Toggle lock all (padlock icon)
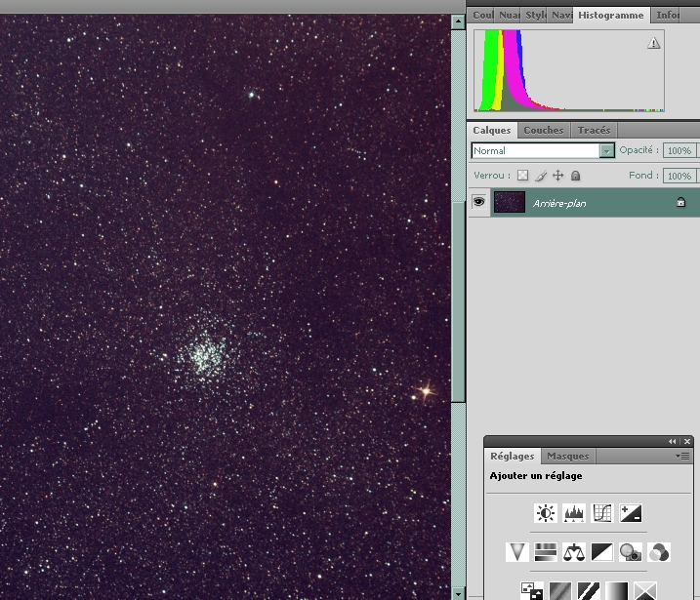700x600 pixels. pos(575,176)
